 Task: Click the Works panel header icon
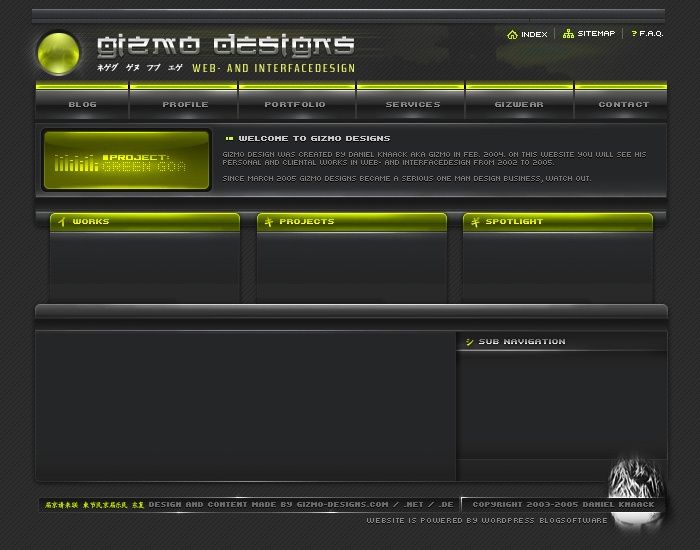coord(62,221)
